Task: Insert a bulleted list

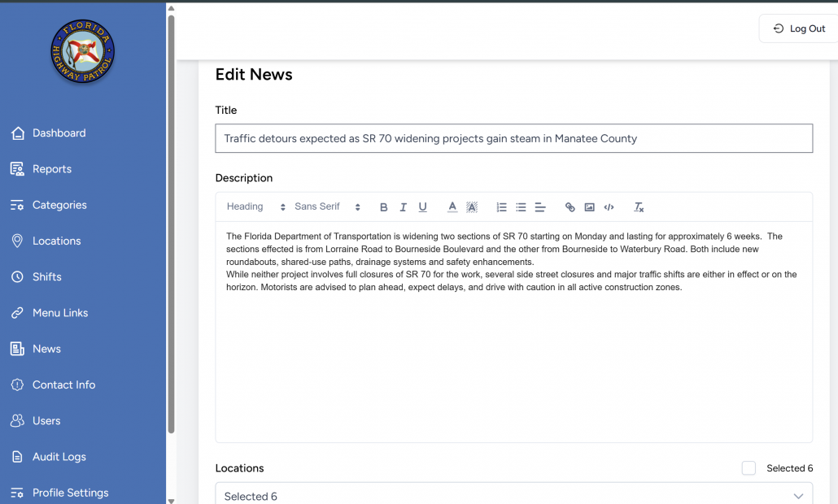Action: click(x=521, y=207)
